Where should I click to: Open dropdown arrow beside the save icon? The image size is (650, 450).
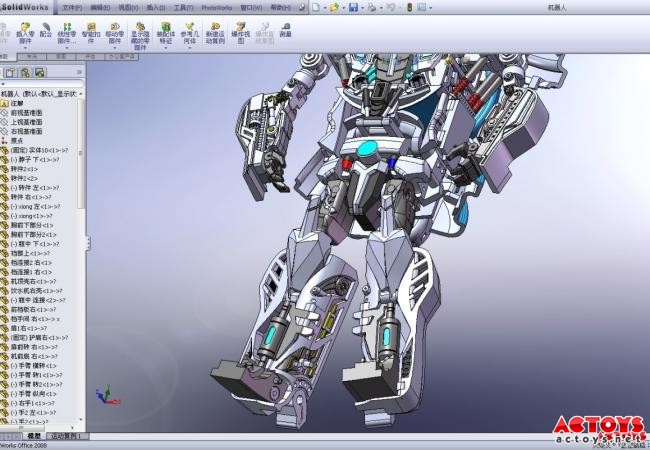(x=362, y=7)
